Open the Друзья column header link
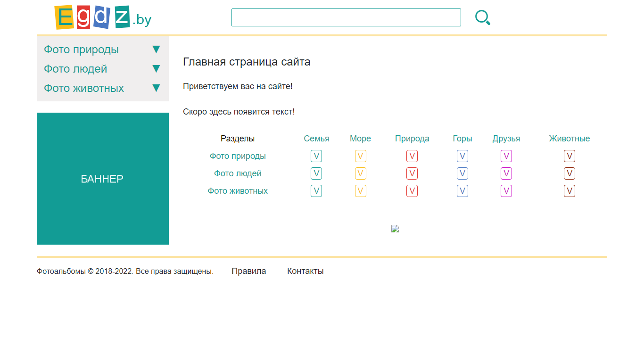Image resolution: width=644 pixels, height=362 pixels. [506, 139]
